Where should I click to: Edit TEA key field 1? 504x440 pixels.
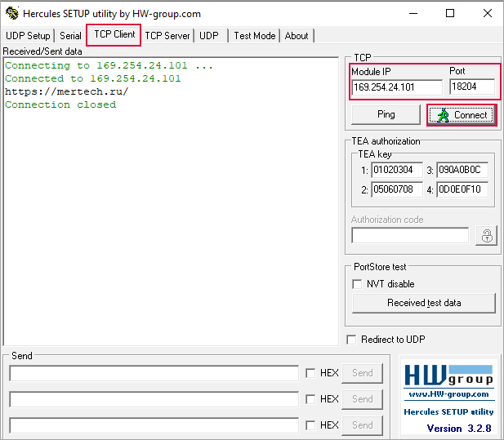tap(397, 170)
